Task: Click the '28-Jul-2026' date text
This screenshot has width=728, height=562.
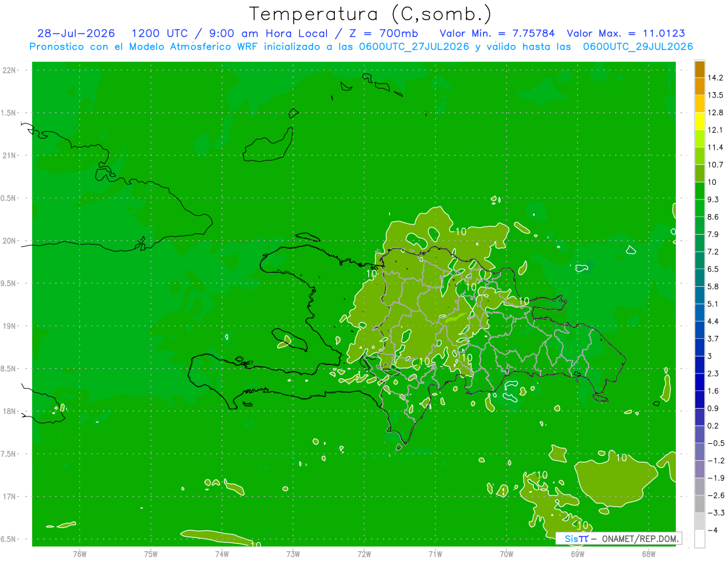Action: [x=76, y=33]
